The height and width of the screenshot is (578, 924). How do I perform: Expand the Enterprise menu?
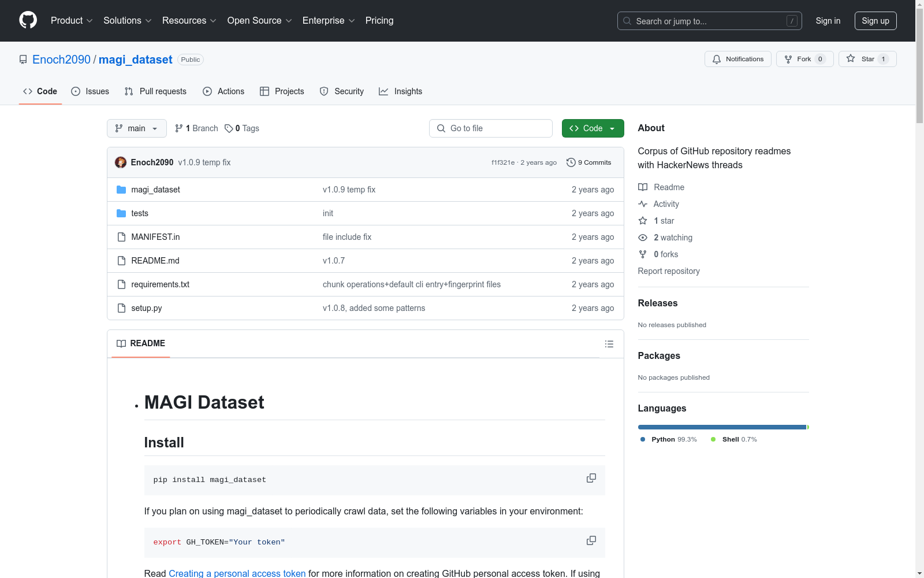[x=329, y=20]
